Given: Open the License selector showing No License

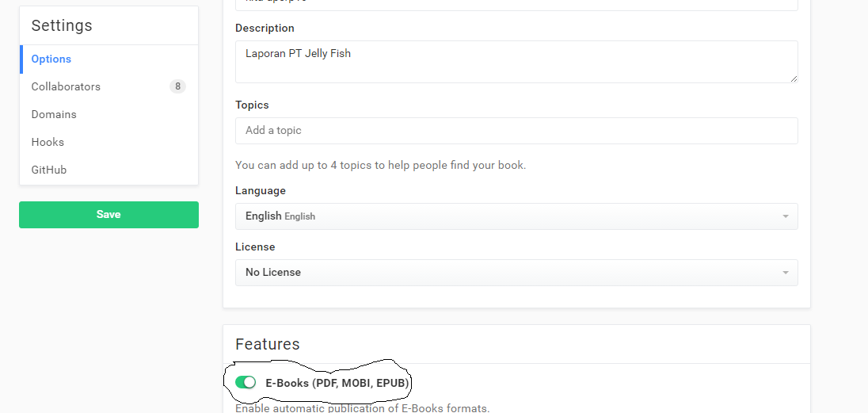Looking at the screenshot, I should [x=516, y=273].
